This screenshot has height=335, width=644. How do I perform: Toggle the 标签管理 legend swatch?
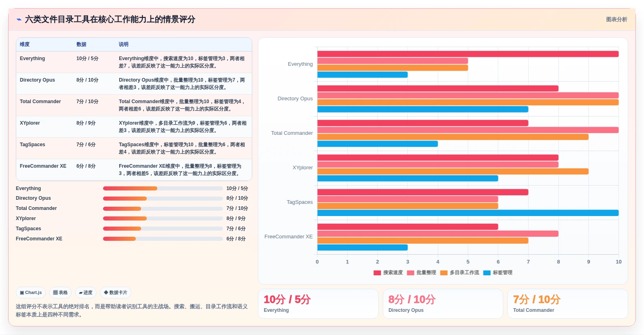coord(487,273)
